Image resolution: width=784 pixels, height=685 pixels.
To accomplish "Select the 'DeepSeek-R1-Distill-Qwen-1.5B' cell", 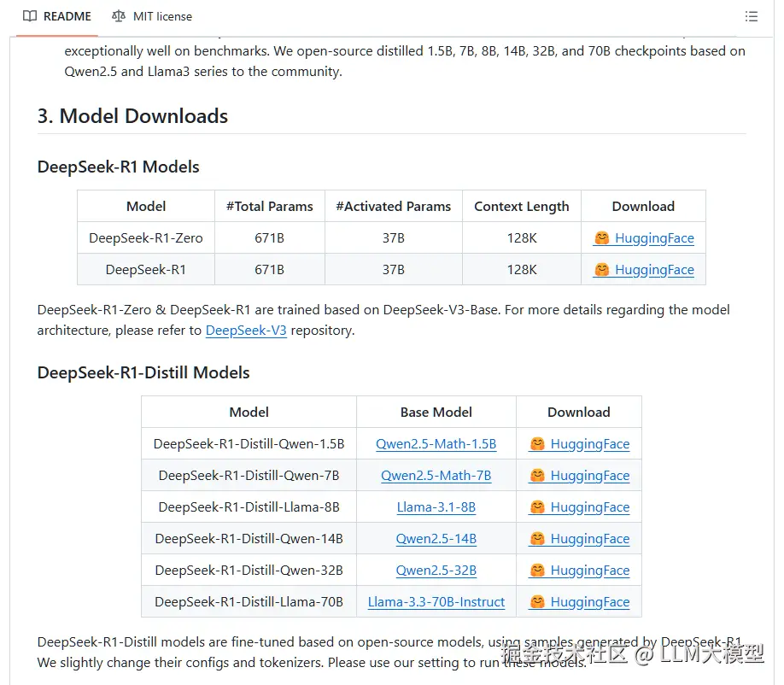I will click(249, 444).
